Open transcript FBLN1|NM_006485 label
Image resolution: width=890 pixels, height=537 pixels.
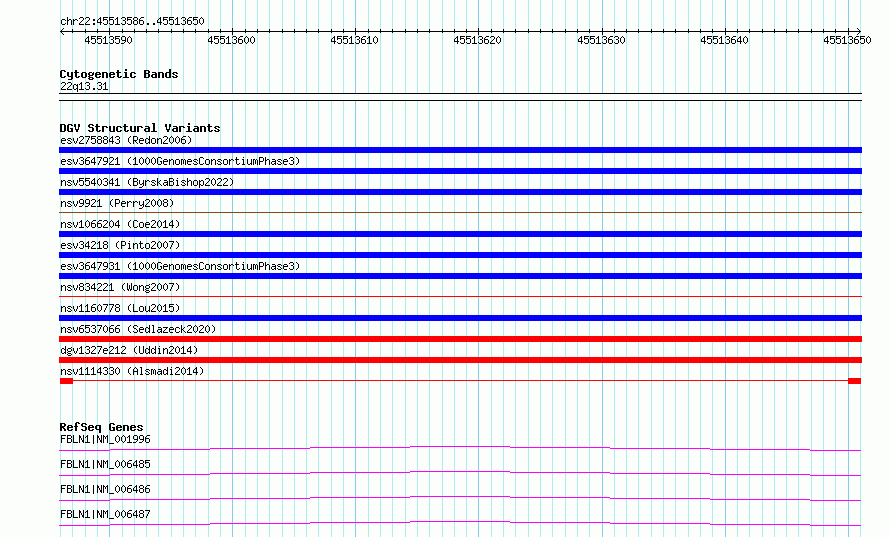[105, 464]
